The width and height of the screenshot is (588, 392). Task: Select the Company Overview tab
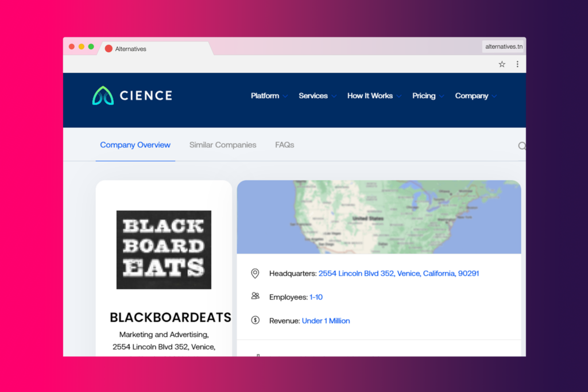(135, 145)
